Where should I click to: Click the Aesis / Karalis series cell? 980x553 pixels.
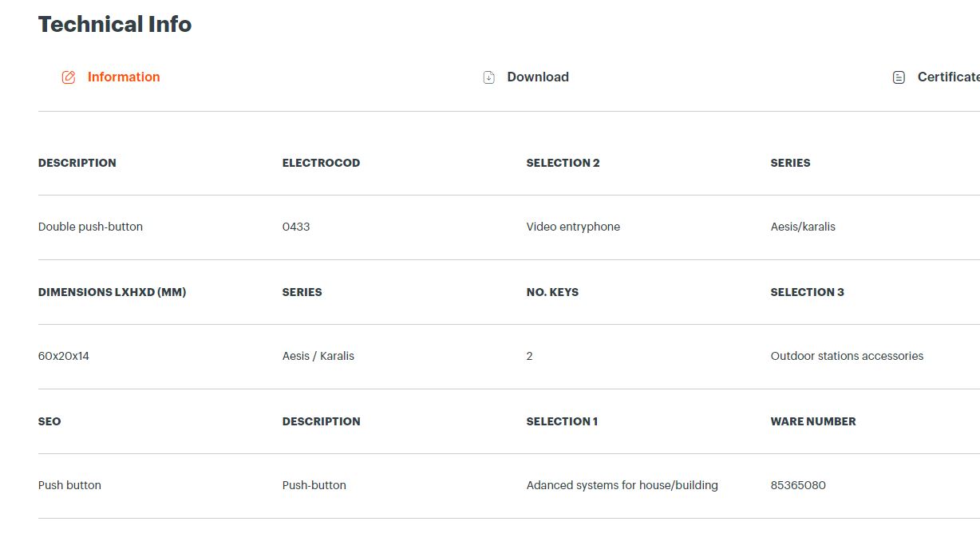point(318,356)
